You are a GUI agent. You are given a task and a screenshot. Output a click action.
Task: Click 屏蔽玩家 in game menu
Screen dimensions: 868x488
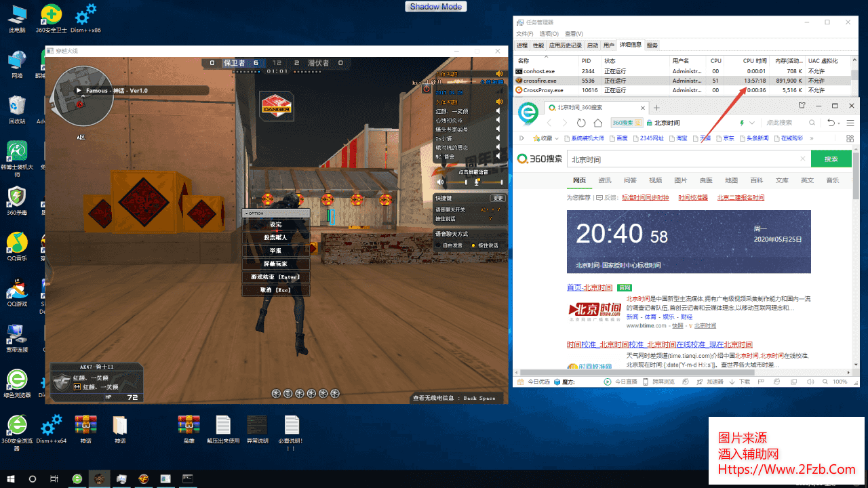275,264
